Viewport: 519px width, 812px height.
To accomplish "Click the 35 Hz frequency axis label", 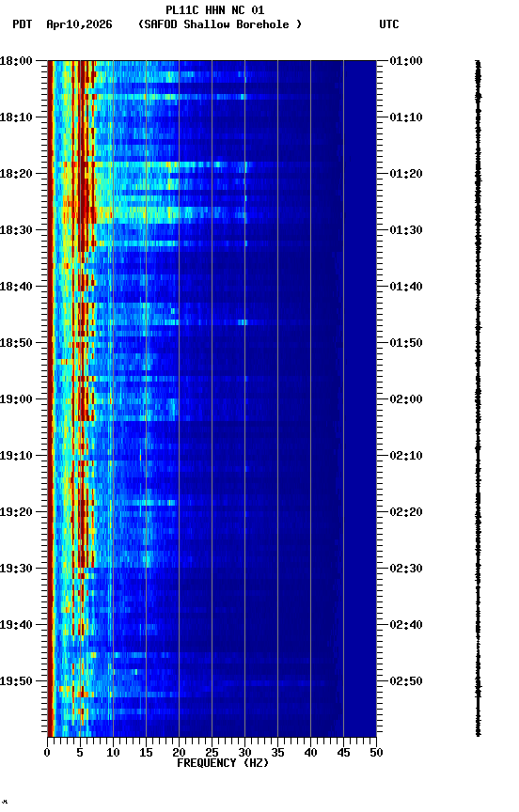I will point(277,753).
